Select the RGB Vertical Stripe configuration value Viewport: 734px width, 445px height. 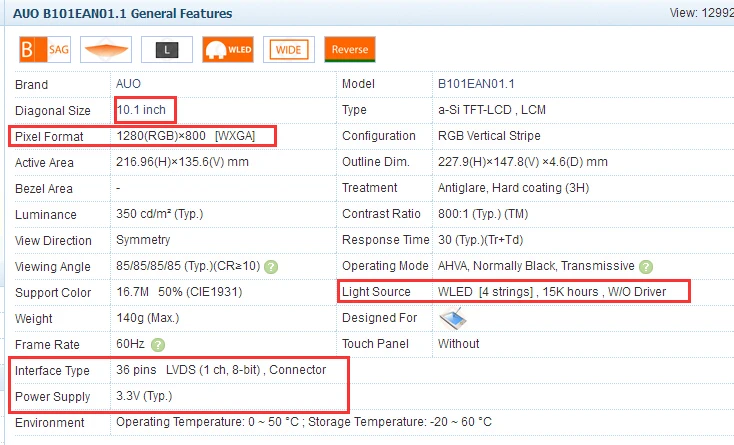(x=489, y=136)
